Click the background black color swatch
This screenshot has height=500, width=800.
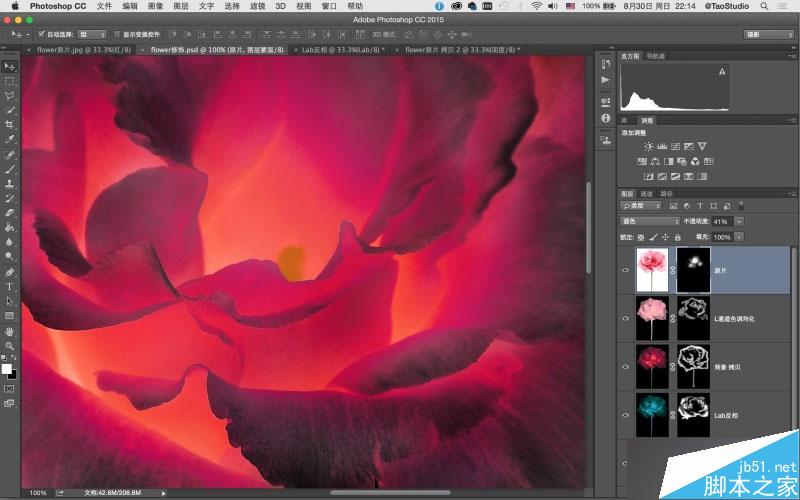point(13,374)
